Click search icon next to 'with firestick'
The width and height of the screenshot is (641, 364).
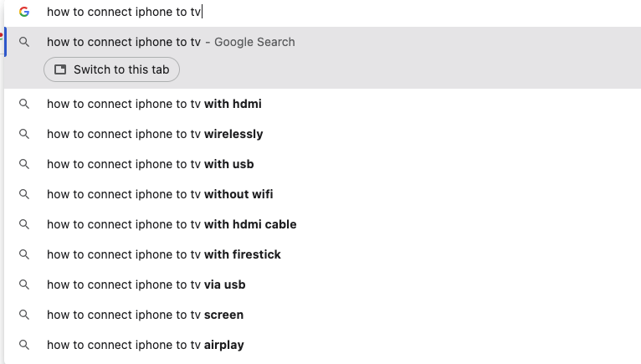[x=24, y=254]
